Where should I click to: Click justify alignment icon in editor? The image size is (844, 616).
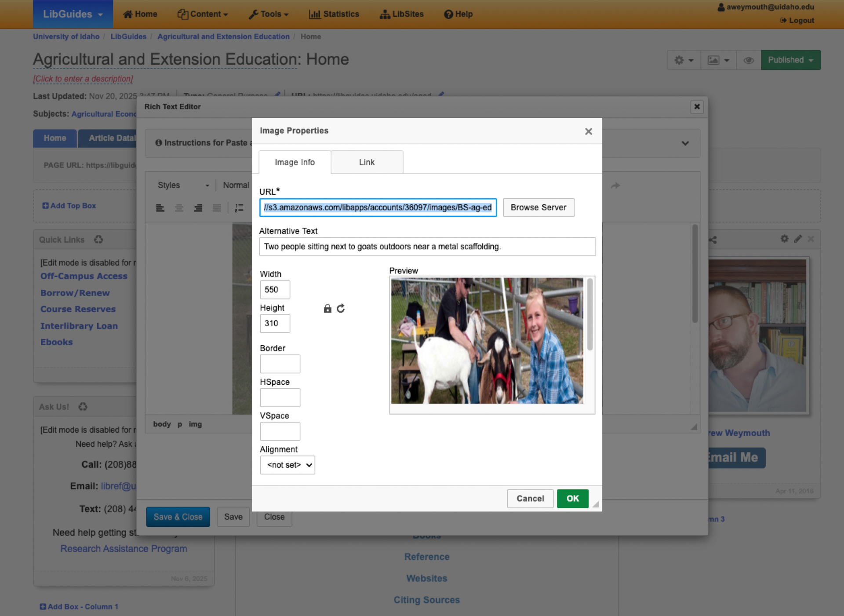(217, 208)
